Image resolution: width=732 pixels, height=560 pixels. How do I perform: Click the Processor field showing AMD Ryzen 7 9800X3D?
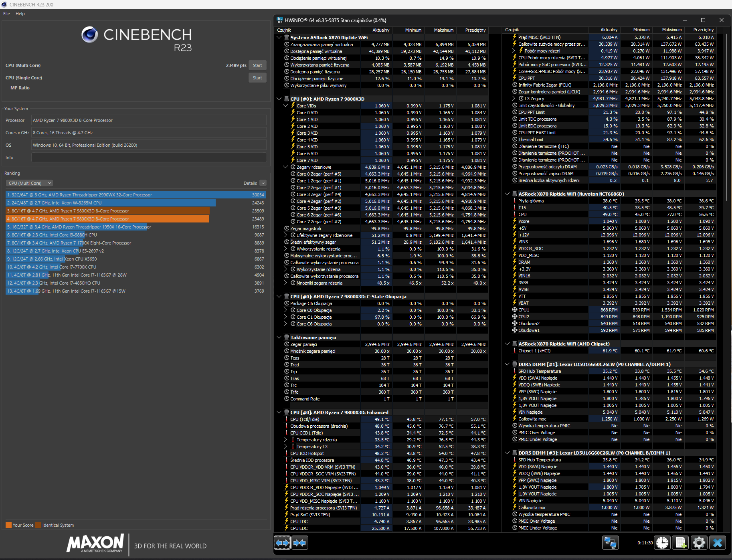coord(149,120)
